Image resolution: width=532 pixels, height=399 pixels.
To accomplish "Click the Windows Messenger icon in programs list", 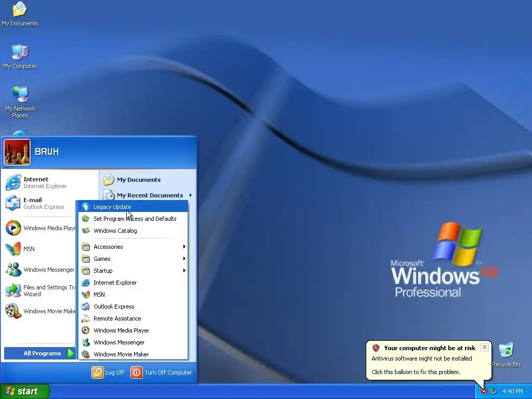I will pos(86,342).
